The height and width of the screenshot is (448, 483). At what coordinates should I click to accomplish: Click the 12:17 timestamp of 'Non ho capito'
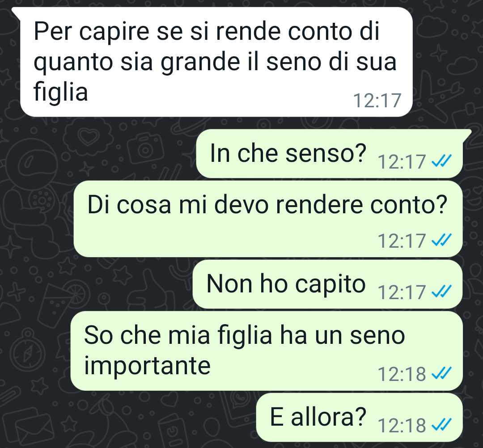coord(402,292)
